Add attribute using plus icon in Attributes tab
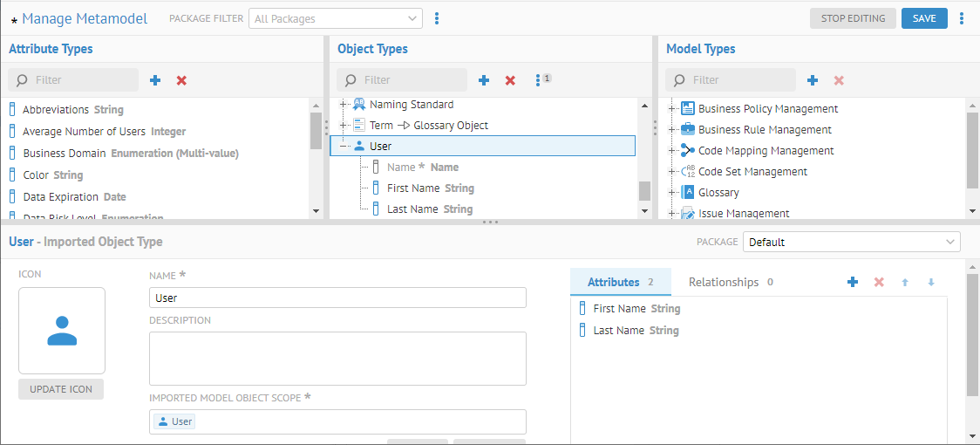 (853, 282)
